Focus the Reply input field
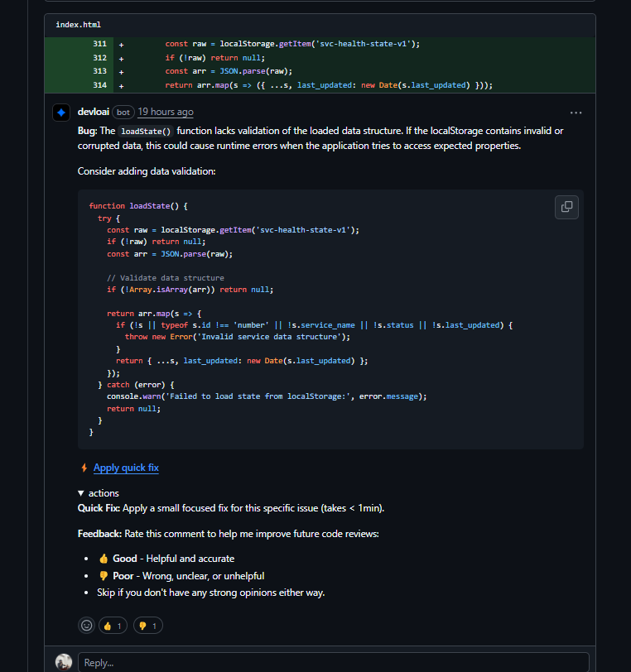The image size is (631, 672). [x=333, y=662]
